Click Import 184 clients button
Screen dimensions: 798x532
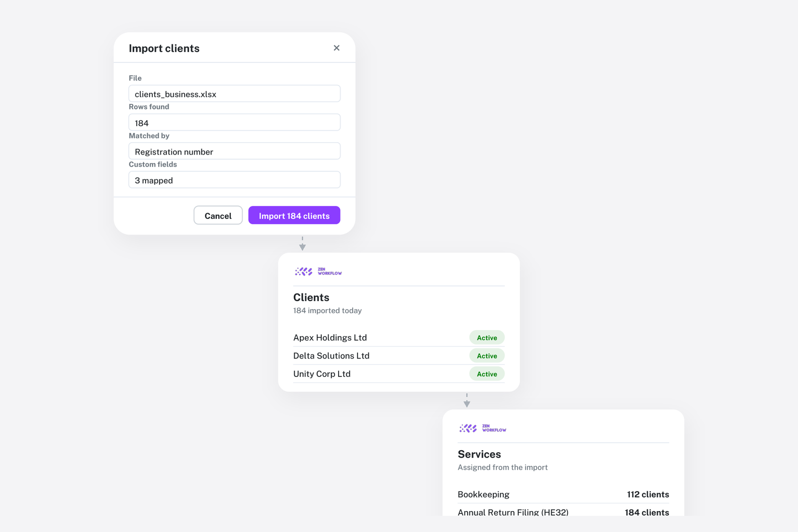click(294, 215)
